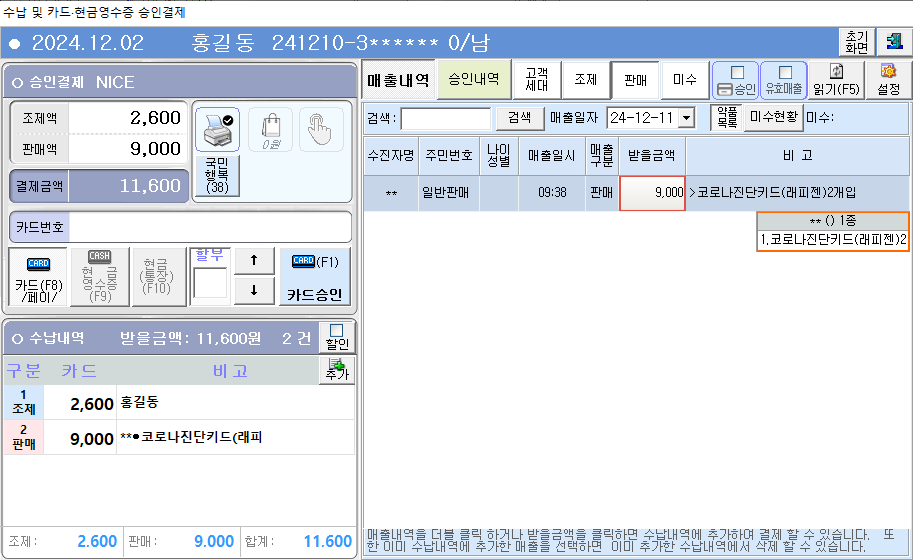The width and height of the screenshot is (913, 560).
Task: Select the 조제 filter tab
Action: pos(586,80)
